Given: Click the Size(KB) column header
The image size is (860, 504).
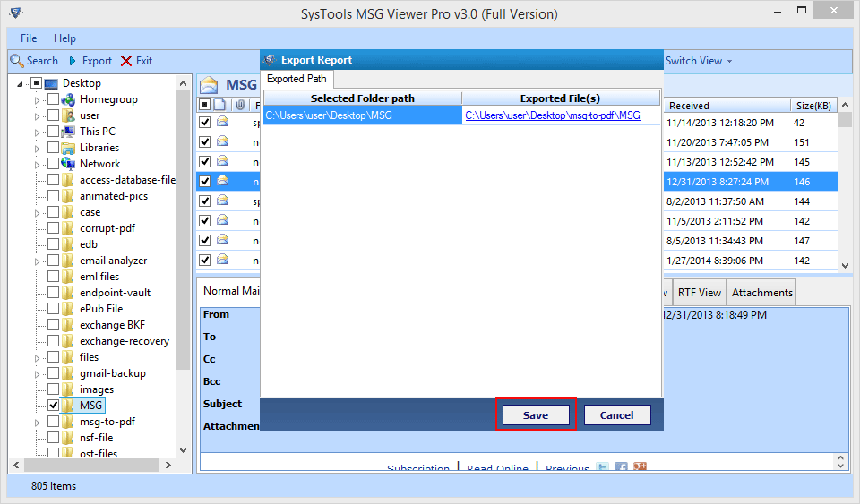Looking at the screenshot, I should point(813,106).
